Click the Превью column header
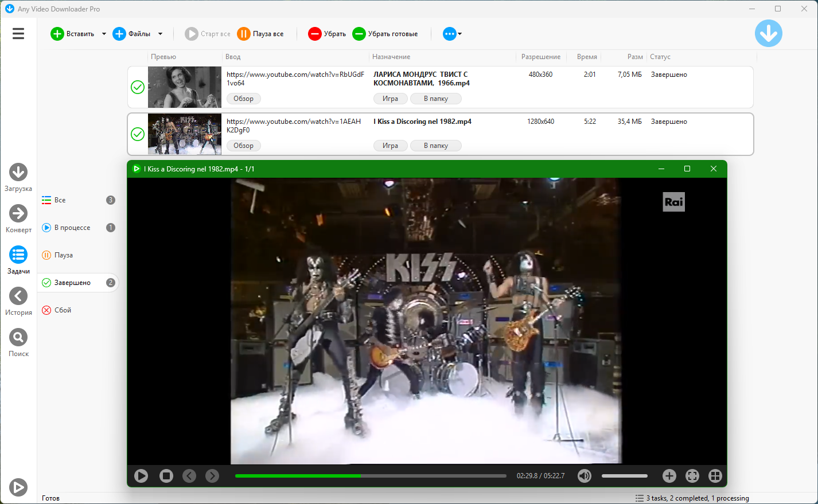The height and width of the screenshot is (504, 818). pos(184,57)
